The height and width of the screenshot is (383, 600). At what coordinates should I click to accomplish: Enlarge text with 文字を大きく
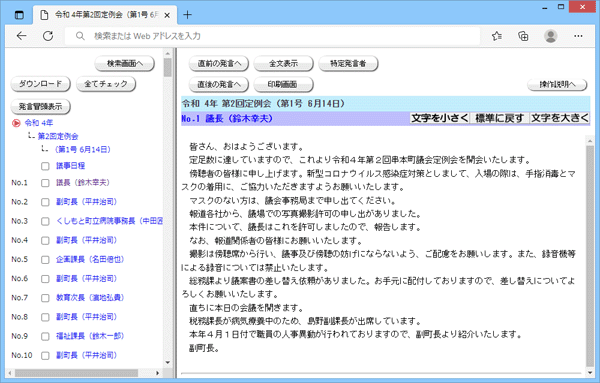(x=559, y=118)
